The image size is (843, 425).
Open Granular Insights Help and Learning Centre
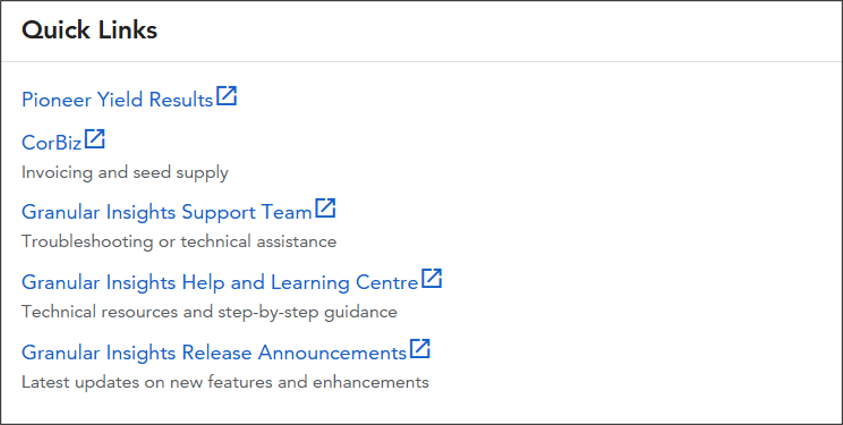[x=220, y=283]
